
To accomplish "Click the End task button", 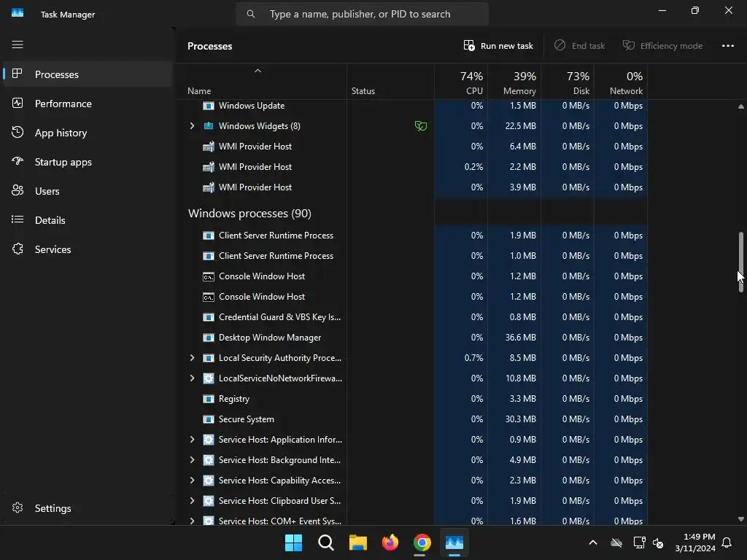I will [x=579, y=46].
